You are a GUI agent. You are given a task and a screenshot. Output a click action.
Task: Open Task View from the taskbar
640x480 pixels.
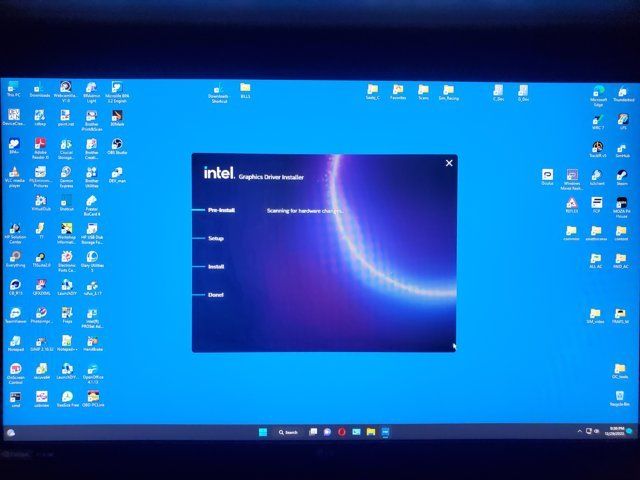click(313, 432)
